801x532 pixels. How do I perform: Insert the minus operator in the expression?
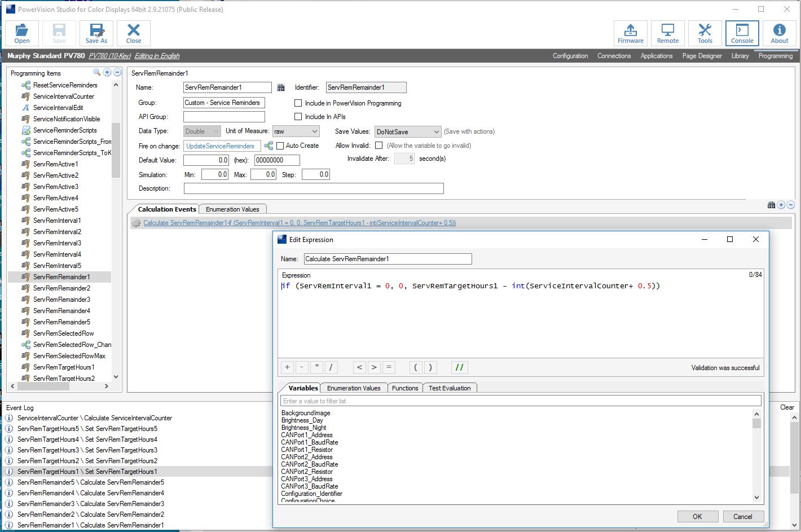[302, 367]
